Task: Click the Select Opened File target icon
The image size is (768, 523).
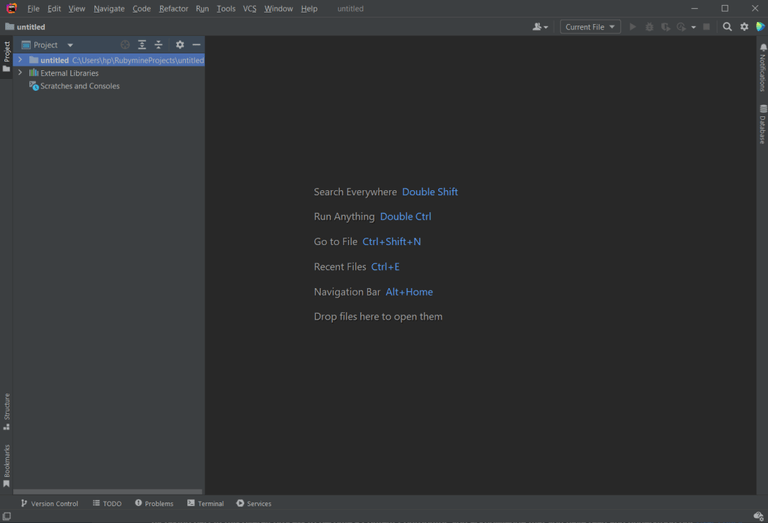Action: [x=125, y=45]
